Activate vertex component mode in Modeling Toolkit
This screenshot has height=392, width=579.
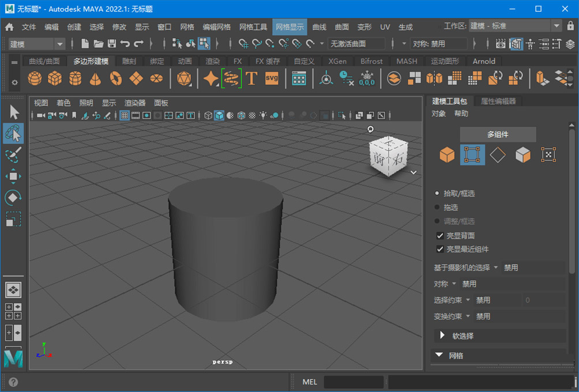(472, 154)
